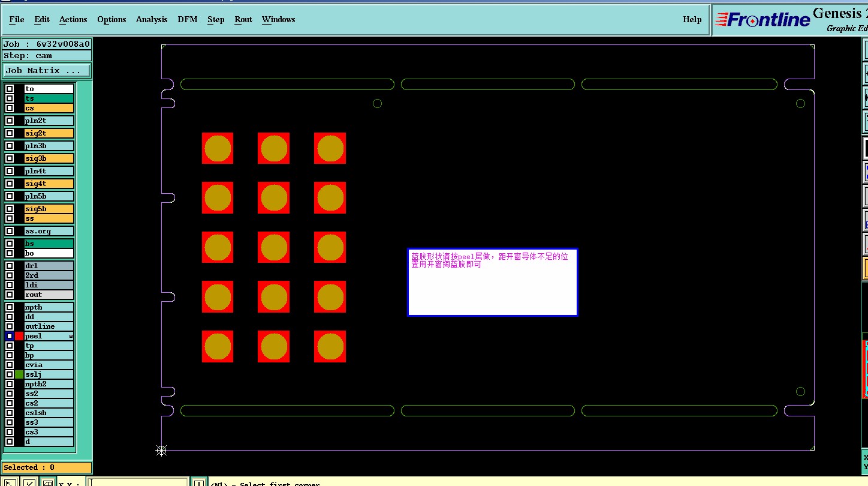Select the pln5b layer name
The height and width of the screenshot is (486, 868).
[x=49, y=196]
